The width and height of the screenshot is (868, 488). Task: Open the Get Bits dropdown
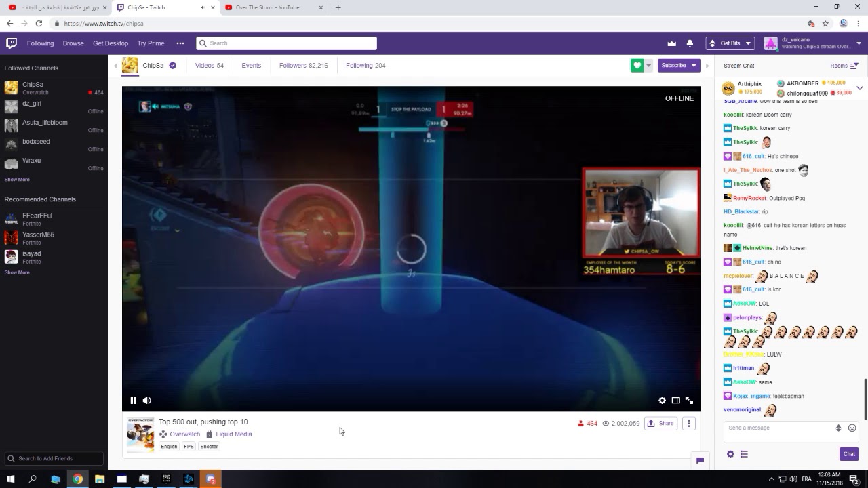click(730, 43)
